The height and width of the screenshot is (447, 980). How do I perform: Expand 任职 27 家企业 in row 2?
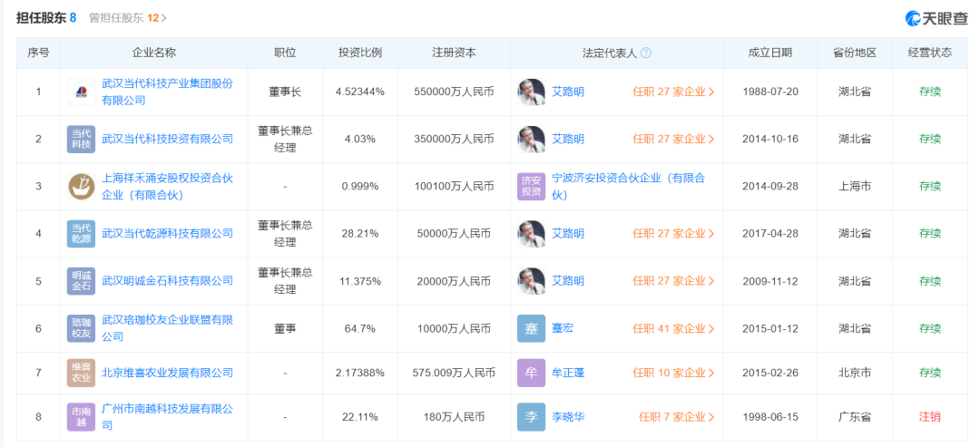pos(673,140)
